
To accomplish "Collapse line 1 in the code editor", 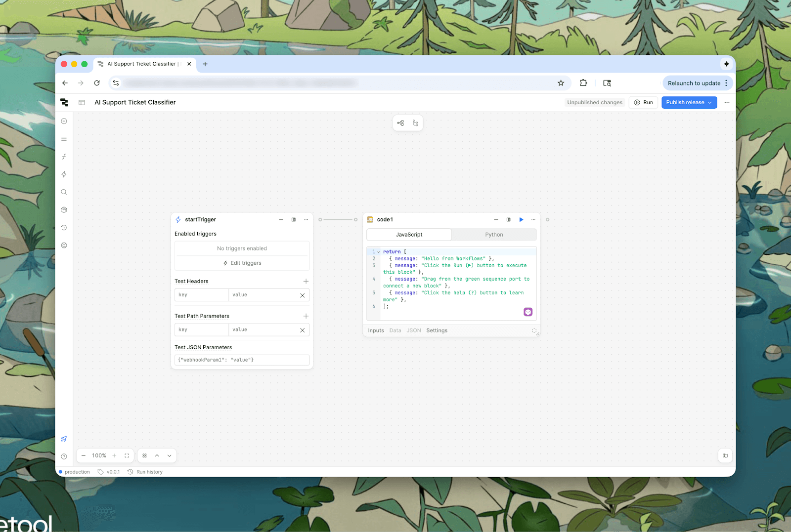I will point(378,251).
